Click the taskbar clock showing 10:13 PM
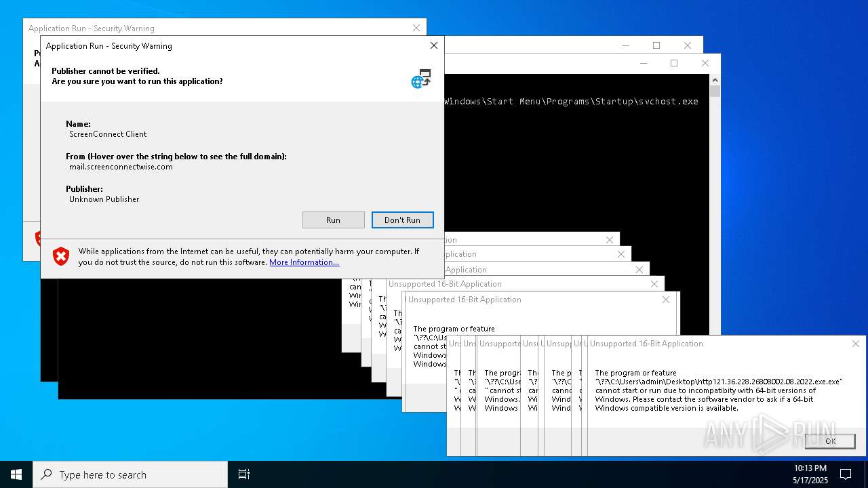 pos(810,474)
